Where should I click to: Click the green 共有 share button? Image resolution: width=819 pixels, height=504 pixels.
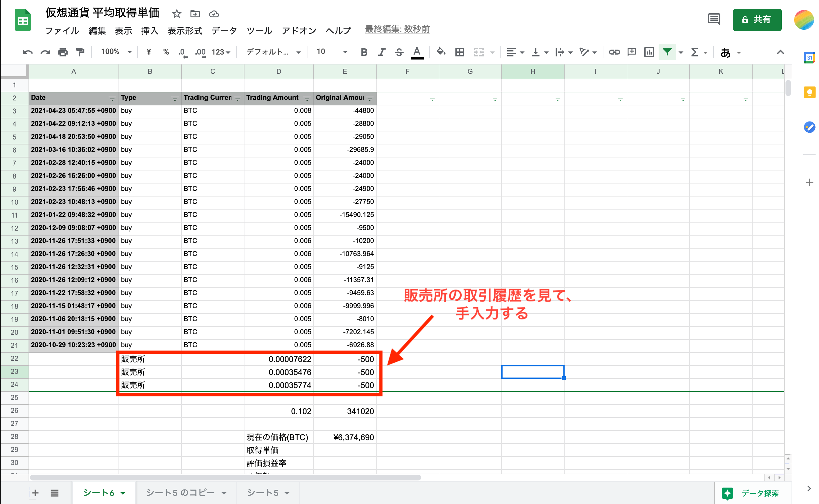click(757, 20)
